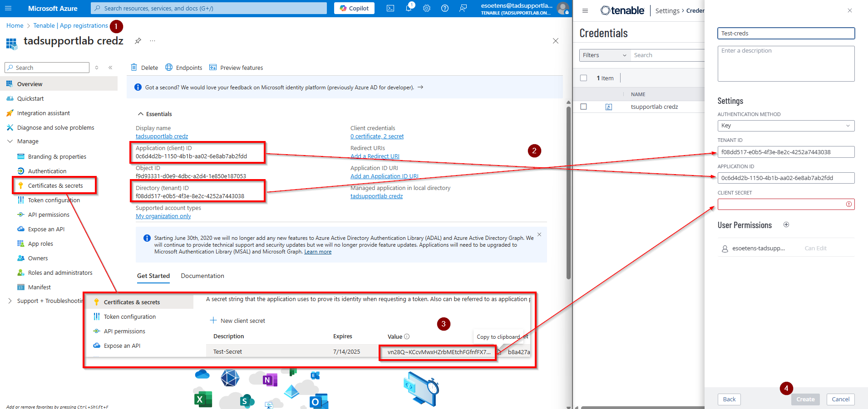868x409 pixels.
Task: Click Add a Redirect URI link
Action: pos(375,156)
